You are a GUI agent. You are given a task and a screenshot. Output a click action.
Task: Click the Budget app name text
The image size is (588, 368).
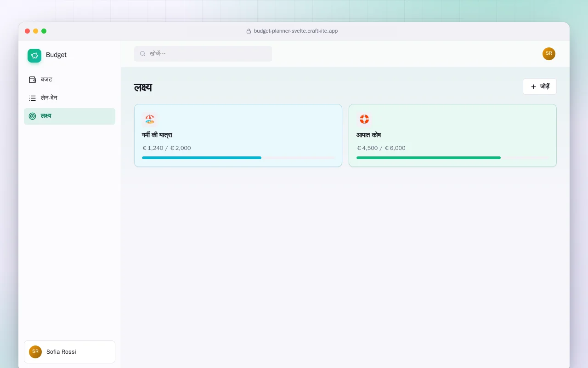(x=56, y=55)
